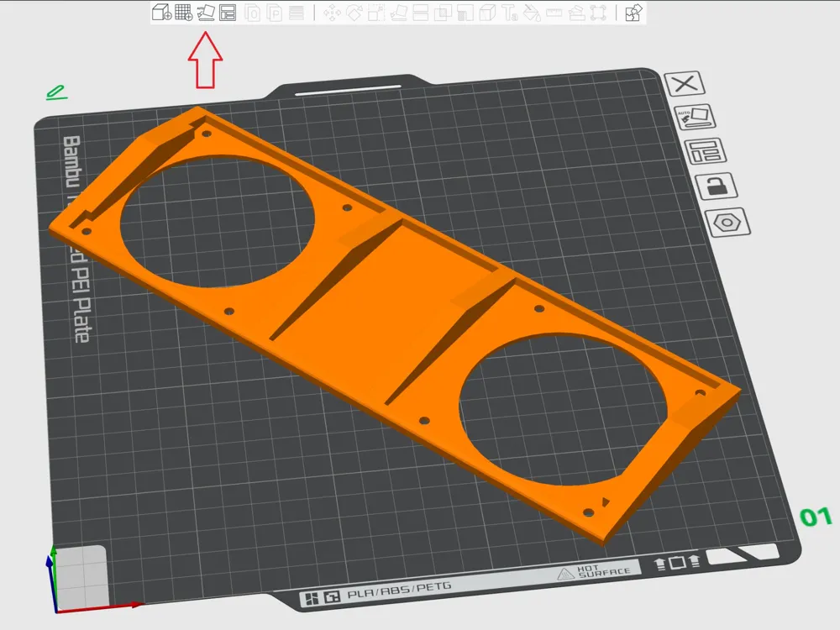
Task: Select the Move tool in the toolbar
Action: tap(332, 13)
